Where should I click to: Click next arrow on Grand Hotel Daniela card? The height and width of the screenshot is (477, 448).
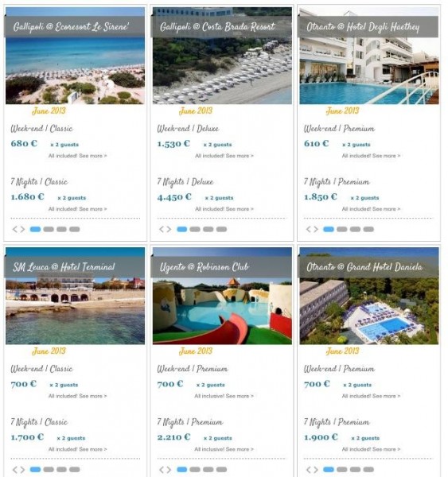tap(316, 469)
